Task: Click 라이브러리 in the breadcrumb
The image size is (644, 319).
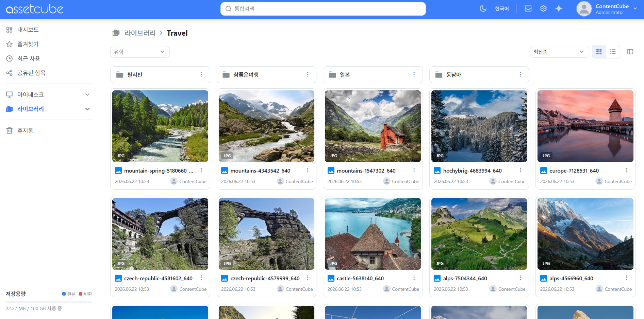Action: coord(140,33)
